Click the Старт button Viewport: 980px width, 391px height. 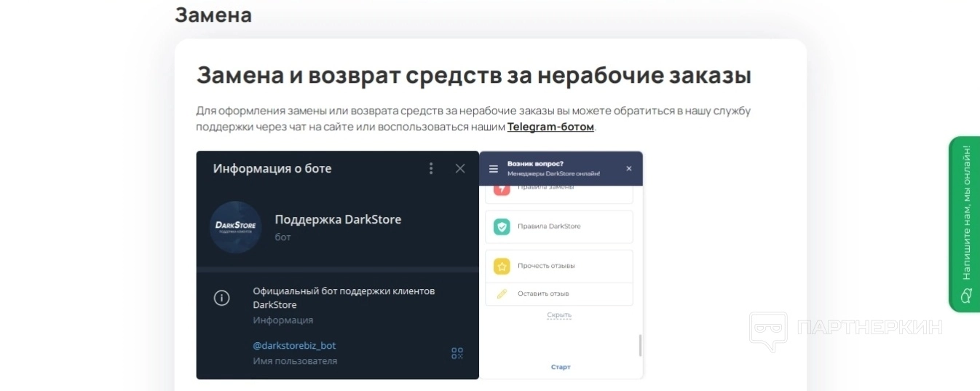561,367
